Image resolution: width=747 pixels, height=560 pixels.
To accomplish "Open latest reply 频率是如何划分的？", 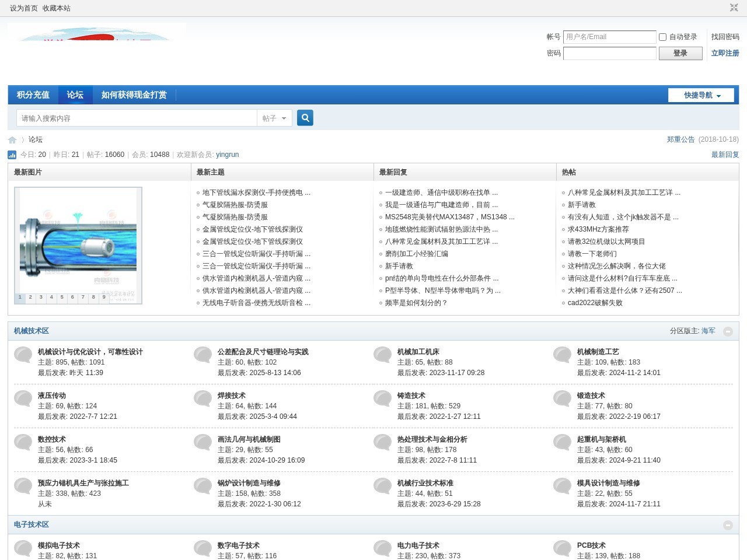I will click(416, 303).
